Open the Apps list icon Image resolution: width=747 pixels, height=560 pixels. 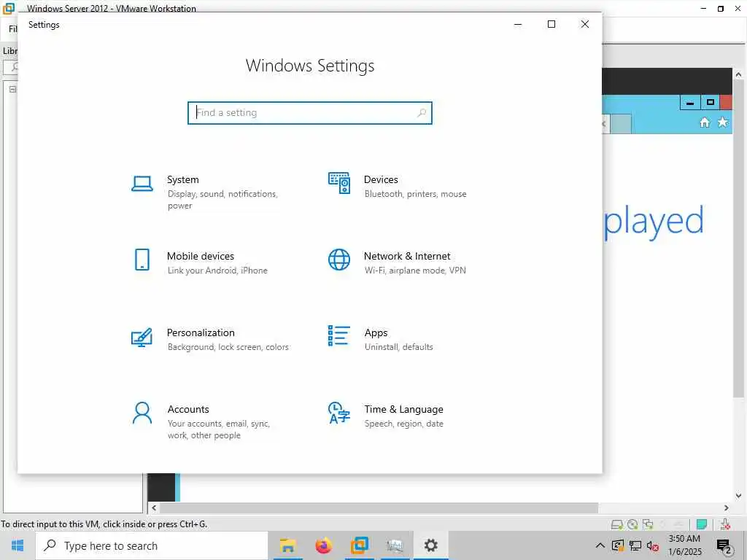[x=339, y=335]
